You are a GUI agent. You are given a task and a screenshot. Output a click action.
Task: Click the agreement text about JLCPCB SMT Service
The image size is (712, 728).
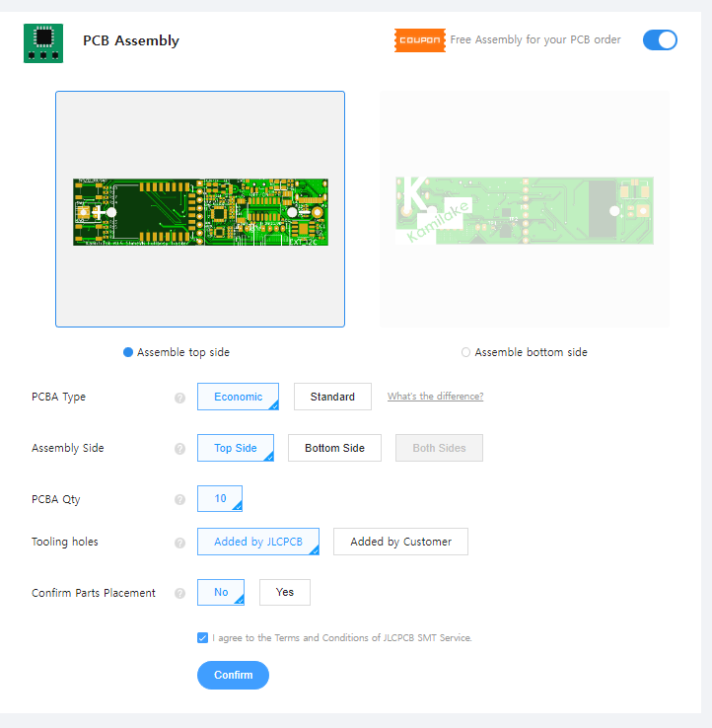[342, 638]
